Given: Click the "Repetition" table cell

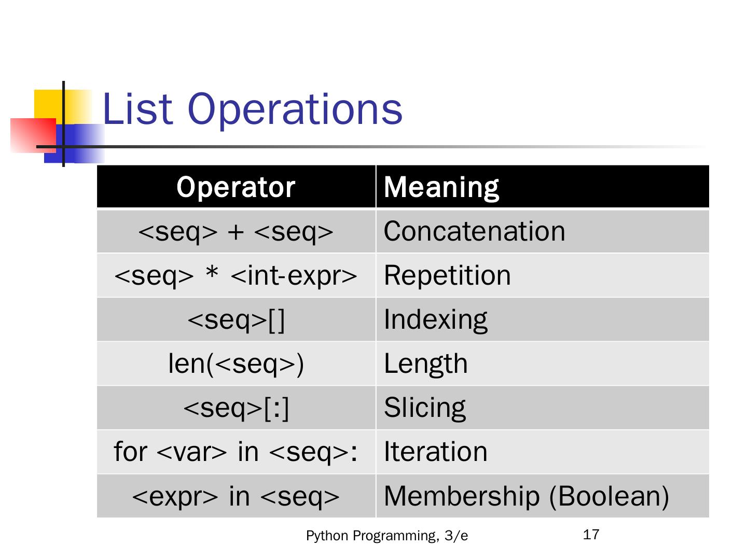Looking at the screenshot, I should pyautogui.click(x=447, y=275).
